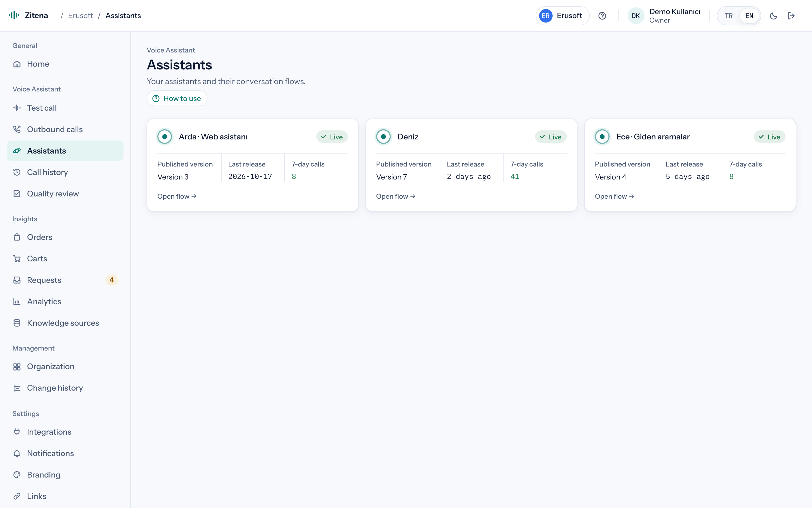Click the 7-day calls value 41

click(515, 176)
